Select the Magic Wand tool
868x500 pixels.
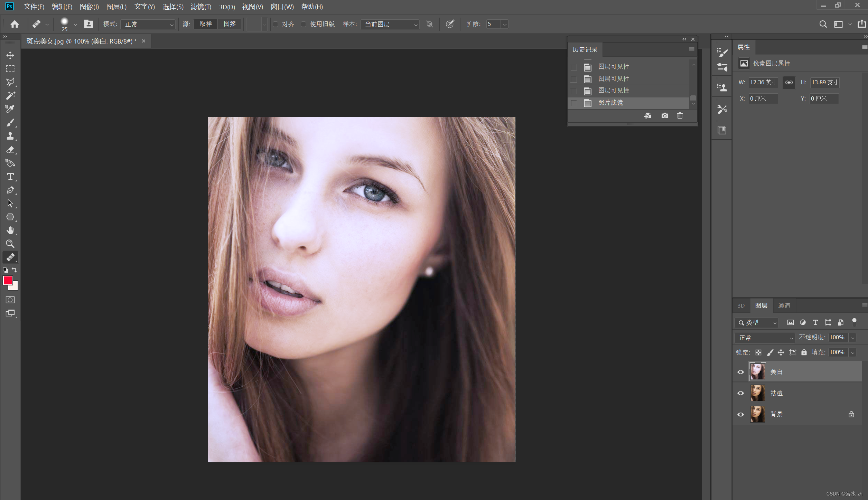pos(10,95)
